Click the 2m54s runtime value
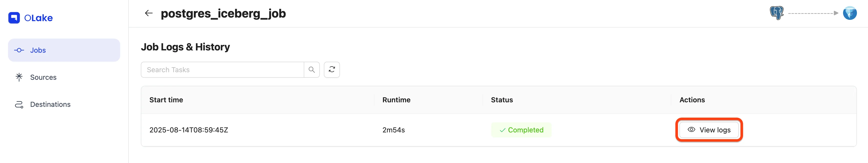Image resolution: width=868 pixels, height=163 pixels. [394, 130]
